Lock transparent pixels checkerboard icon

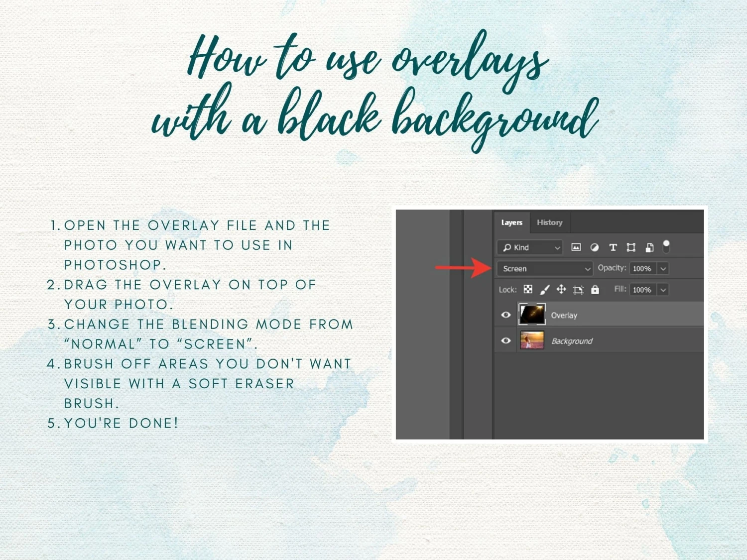coord(528,290)
